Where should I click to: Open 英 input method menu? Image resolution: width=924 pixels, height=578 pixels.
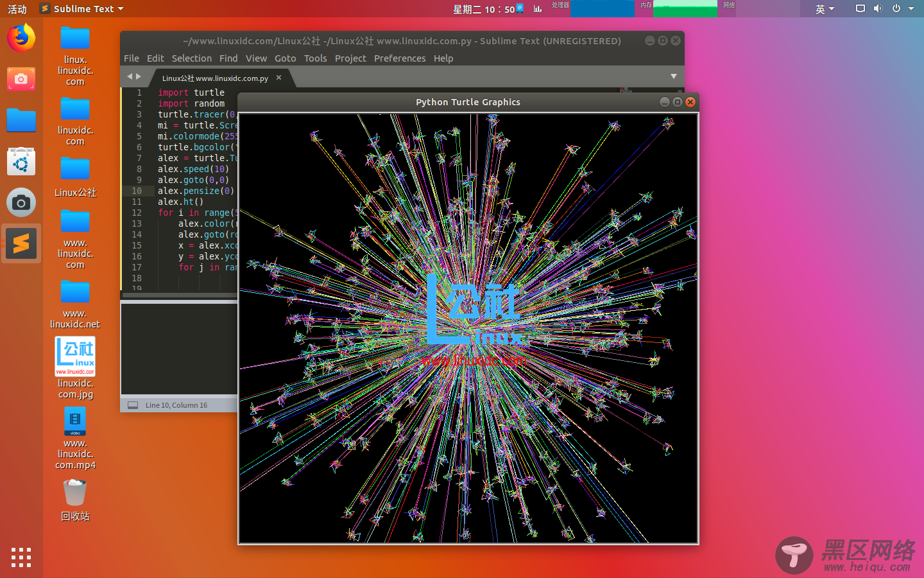coord(825,9)
